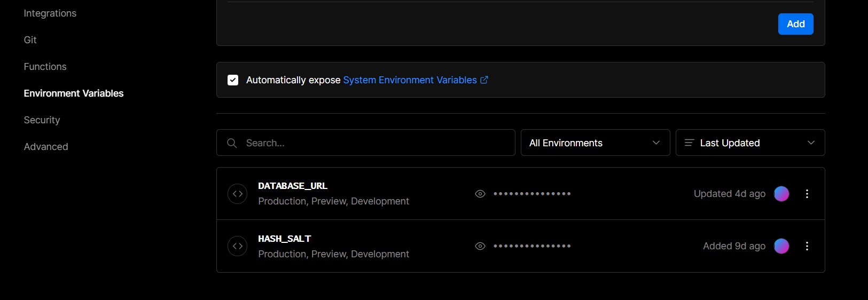
Task: Expand the All Environments dropdown
Action: click(595, 143)
